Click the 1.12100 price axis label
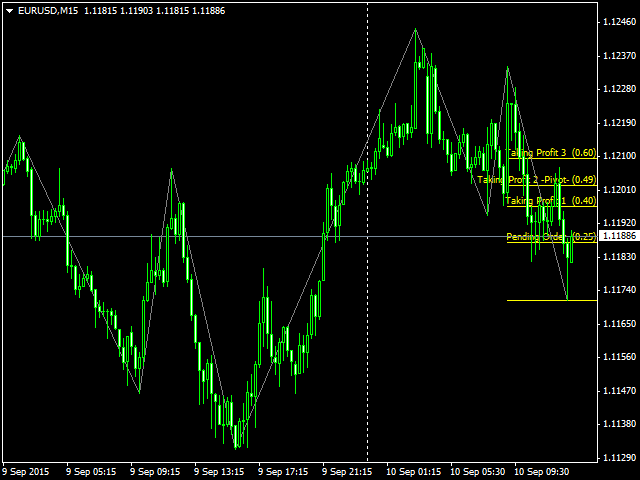640x480 pixels. [x=620, y=156]
